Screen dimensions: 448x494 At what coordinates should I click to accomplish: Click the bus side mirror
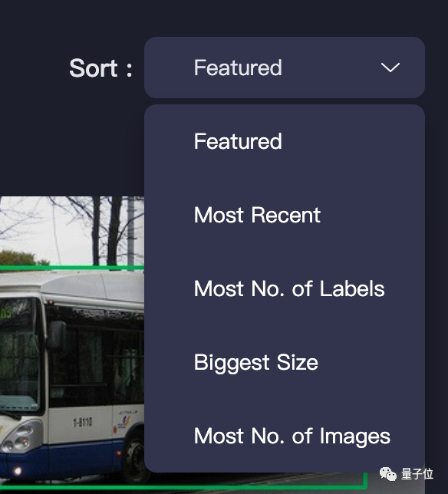(x=56, y=334)
